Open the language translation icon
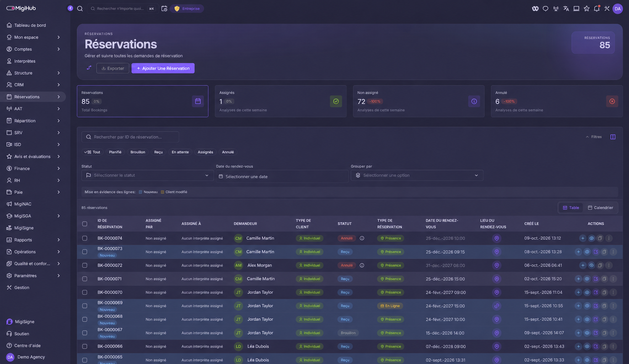The width and height of the screenshot is (629, 364). (x=566, y=8)
